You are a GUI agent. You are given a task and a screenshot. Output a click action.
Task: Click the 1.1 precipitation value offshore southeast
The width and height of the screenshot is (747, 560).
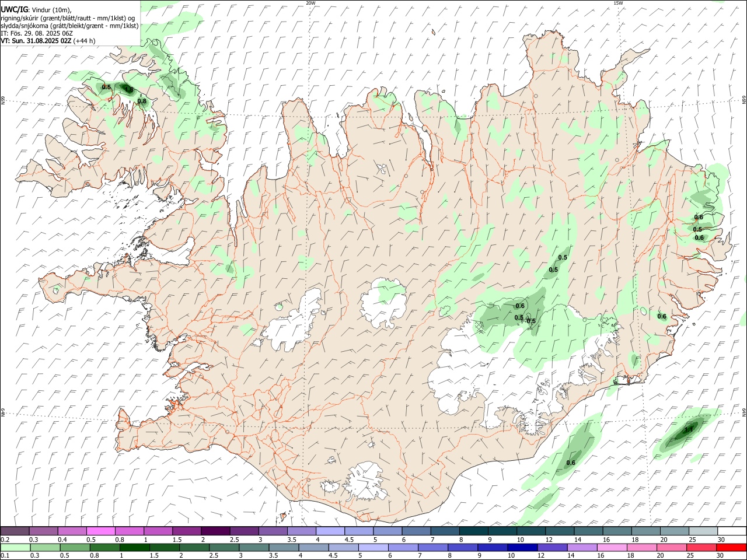[x=688, y=430]
